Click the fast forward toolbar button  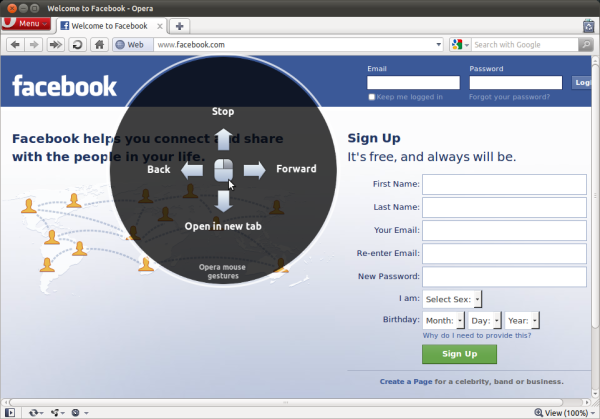[55, 45]
